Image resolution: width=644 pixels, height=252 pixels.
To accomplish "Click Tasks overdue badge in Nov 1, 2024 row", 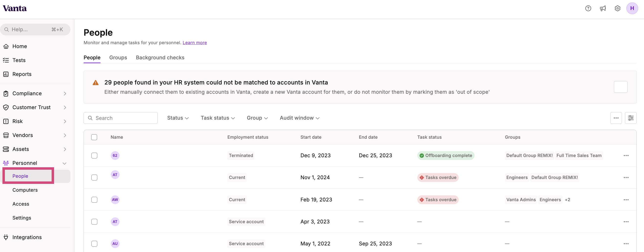I will (x=438, y=177).
